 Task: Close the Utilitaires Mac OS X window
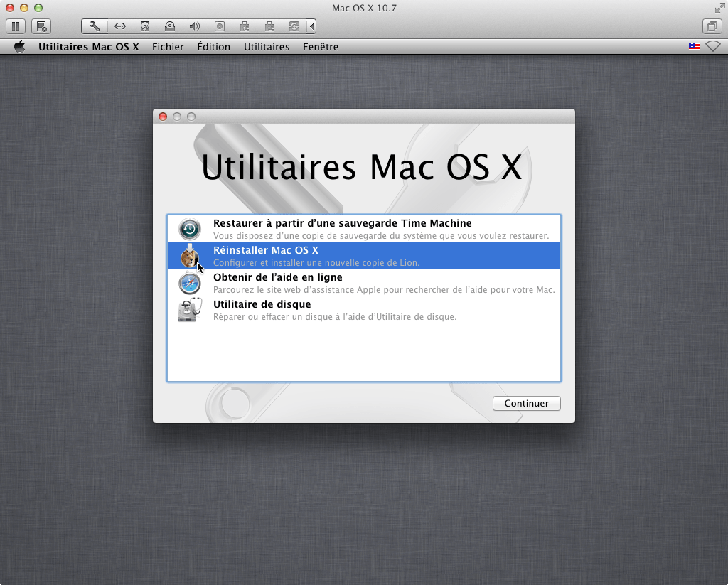(163, 117)
